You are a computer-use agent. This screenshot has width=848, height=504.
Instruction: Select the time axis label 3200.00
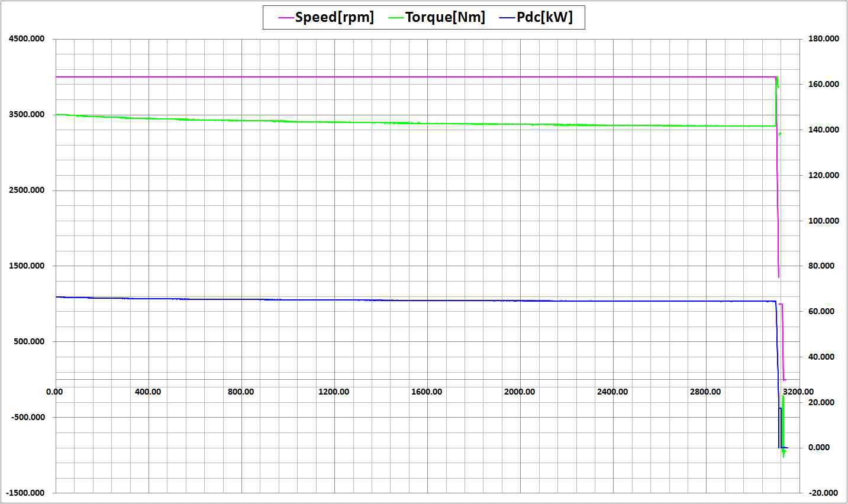coord(798,392)
